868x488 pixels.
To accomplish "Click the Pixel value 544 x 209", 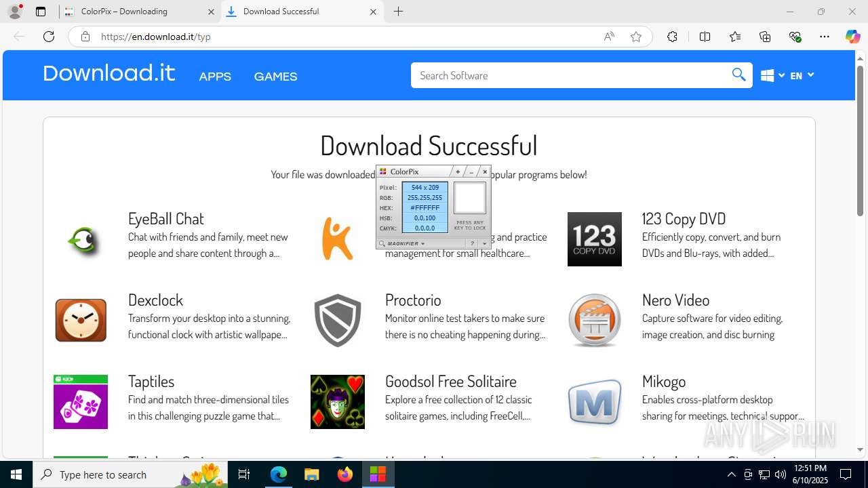I will pyautogui.click(x=425, y=187).
